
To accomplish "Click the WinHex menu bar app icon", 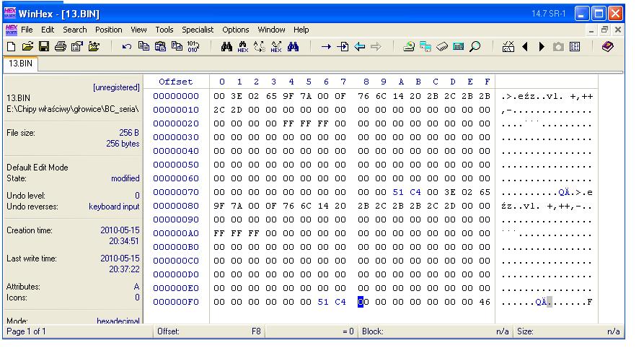I will (x=11, y=30).
